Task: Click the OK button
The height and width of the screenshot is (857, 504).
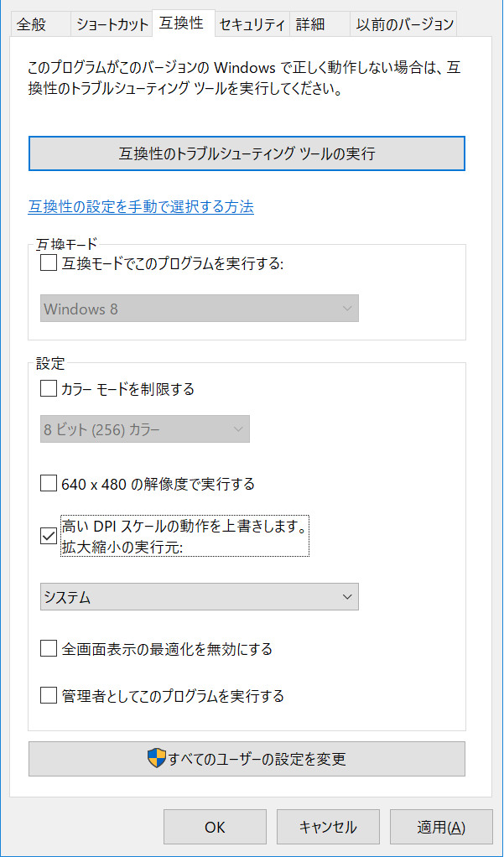Action: click(215, 826)
